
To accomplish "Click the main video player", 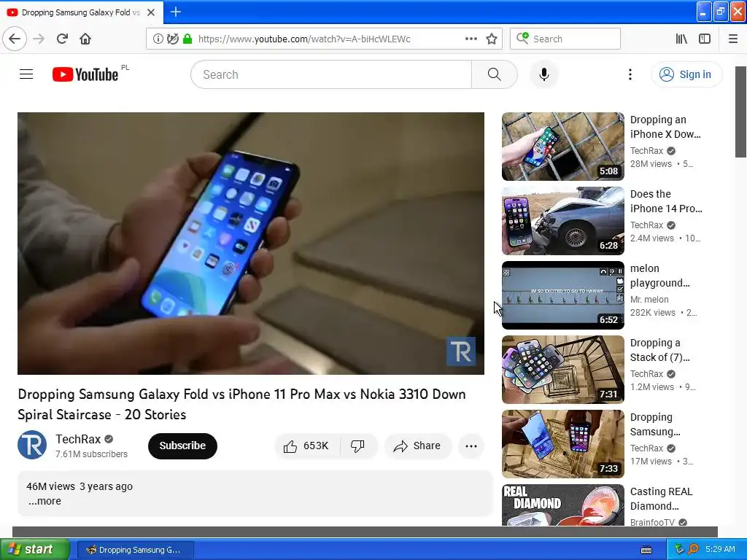I will point(251,244).
